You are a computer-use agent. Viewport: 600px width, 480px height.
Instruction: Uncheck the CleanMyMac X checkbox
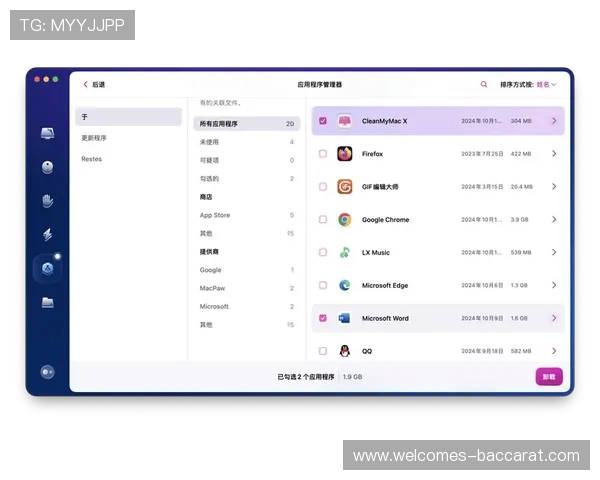(x=323, y=121)
